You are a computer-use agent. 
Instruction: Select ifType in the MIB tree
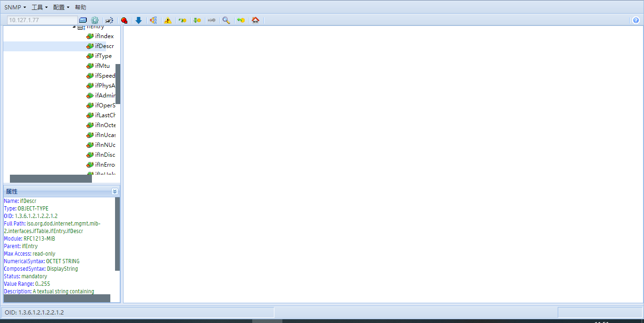103,56
